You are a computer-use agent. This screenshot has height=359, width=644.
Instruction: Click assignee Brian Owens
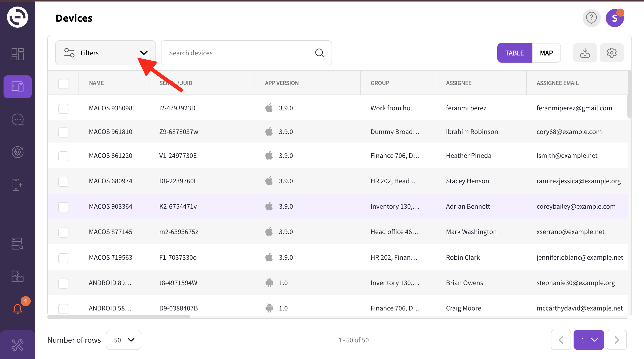click(464, 283)
